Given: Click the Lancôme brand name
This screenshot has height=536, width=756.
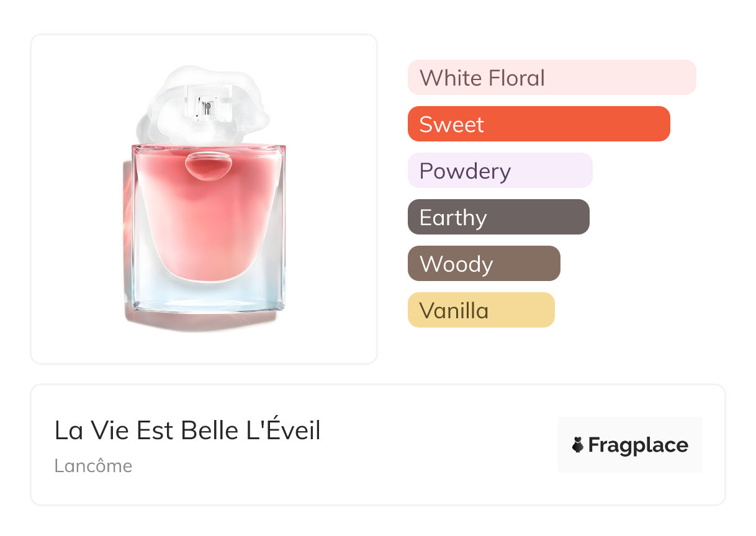Looking at the screenshot, I should pos(93,466).
